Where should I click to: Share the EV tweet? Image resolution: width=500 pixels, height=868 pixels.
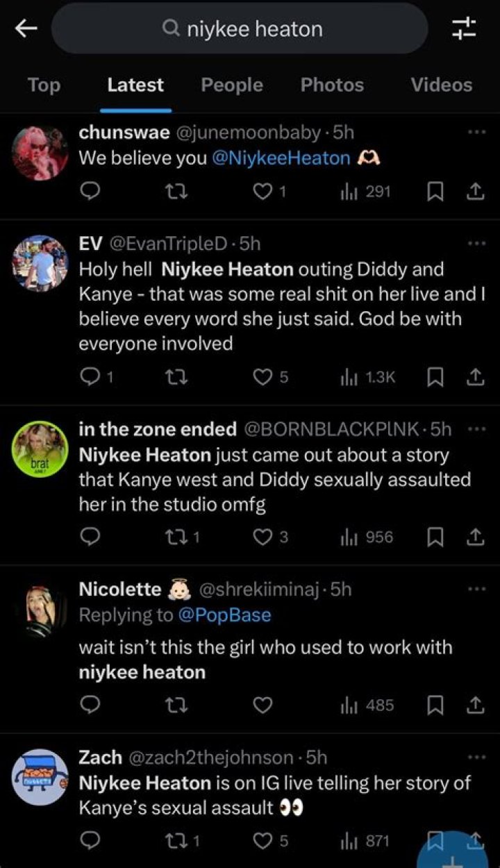tap(475, 376)
